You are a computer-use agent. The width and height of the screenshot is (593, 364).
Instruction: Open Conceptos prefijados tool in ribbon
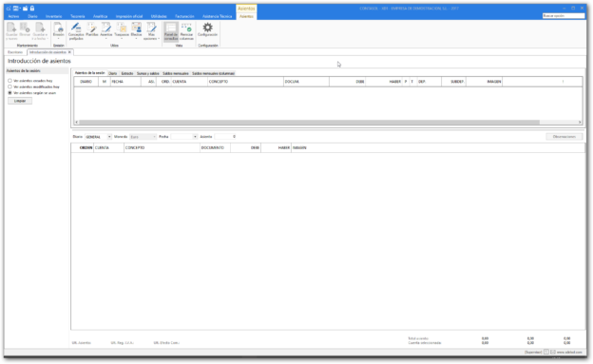pyautogui.click(x=76, y=31)
